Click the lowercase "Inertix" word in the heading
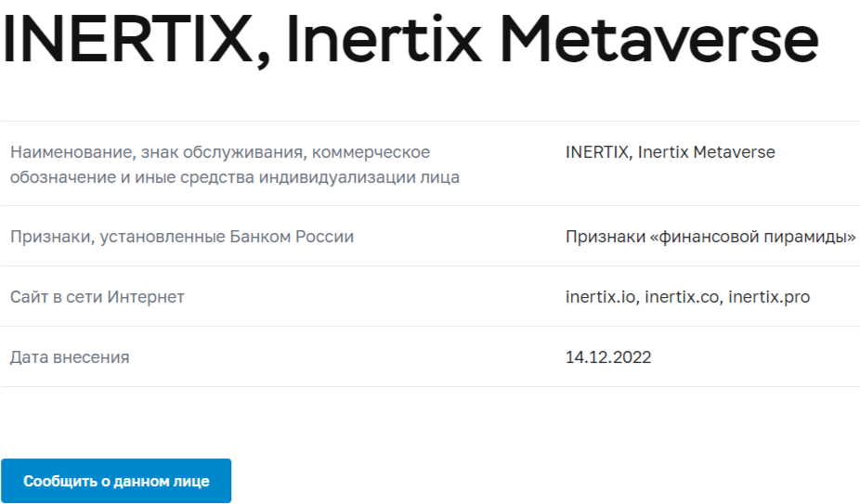860x504 pixels. point(384,39)
